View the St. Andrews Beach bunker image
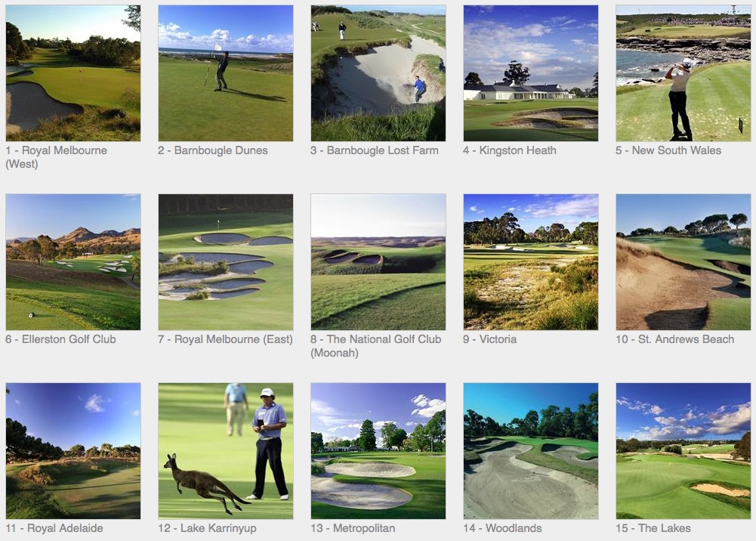 pos(683,262)
